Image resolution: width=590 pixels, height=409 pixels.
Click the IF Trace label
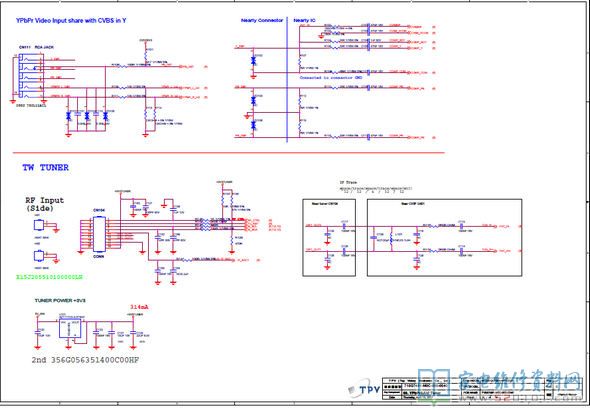348,182
